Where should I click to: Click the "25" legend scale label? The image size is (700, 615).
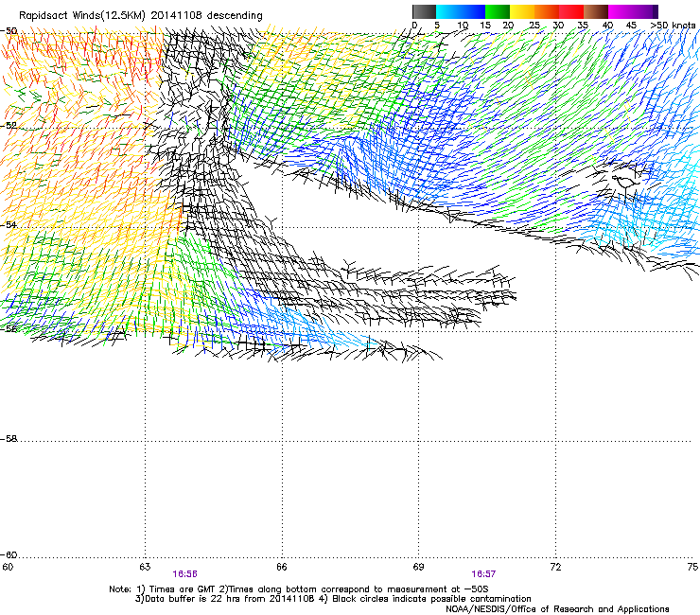[x=534, y=26]
